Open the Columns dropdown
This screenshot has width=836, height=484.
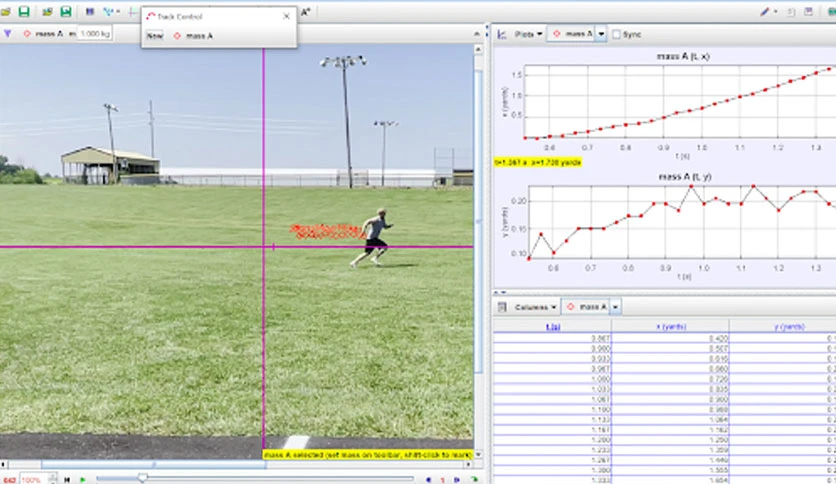coord(535,307)
